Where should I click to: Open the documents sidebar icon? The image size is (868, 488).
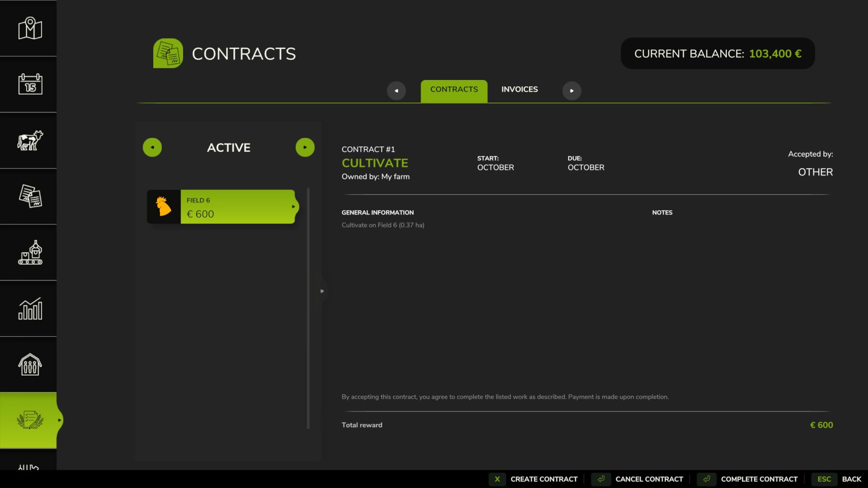(x=30, y=196)
